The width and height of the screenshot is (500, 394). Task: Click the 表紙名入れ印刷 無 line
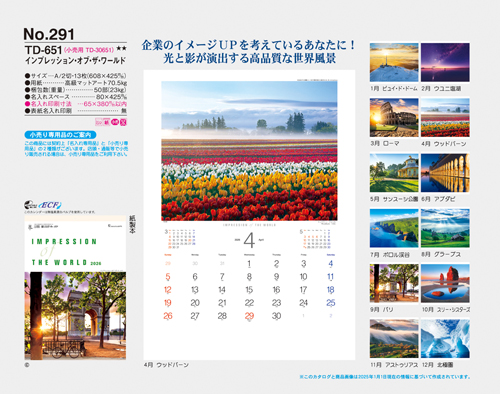click(x=76, y=111)
